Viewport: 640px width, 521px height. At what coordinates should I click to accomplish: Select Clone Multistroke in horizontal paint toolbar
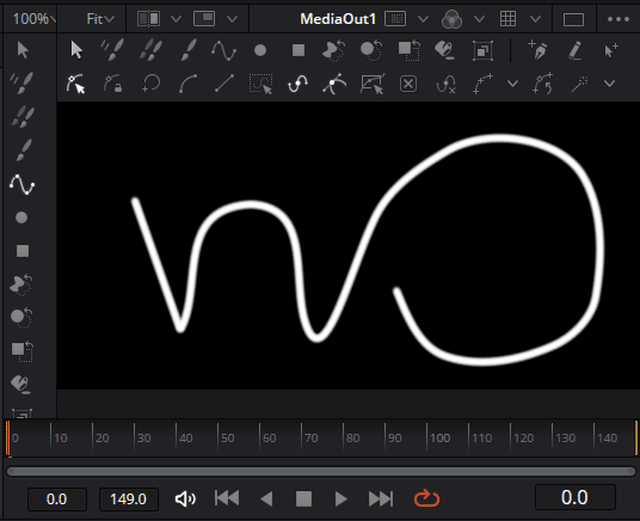pos(150,50)
